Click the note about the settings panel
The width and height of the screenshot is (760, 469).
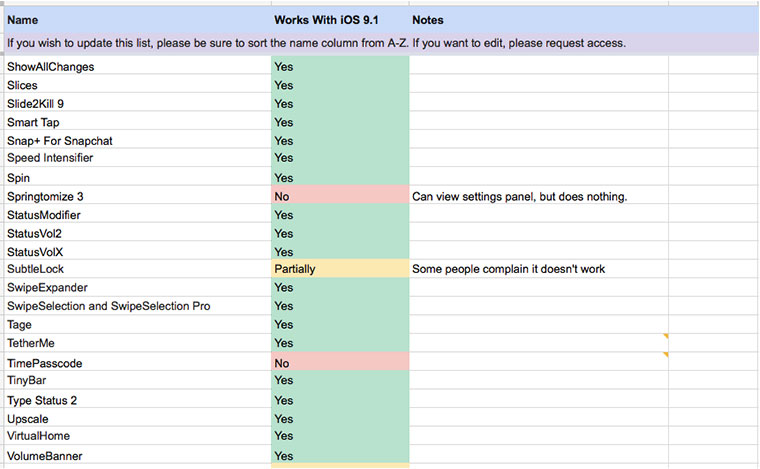[519, 197]
